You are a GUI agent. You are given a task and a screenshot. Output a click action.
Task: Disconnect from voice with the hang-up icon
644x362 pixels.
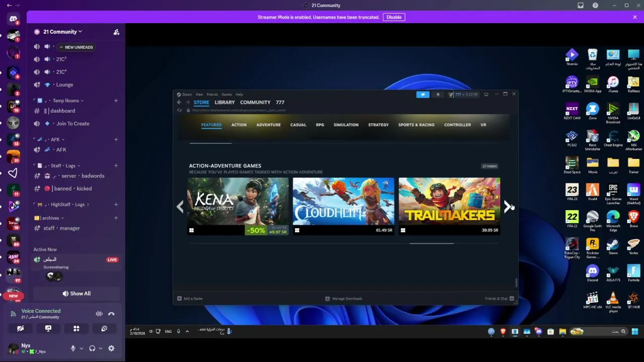pos(111,314)
